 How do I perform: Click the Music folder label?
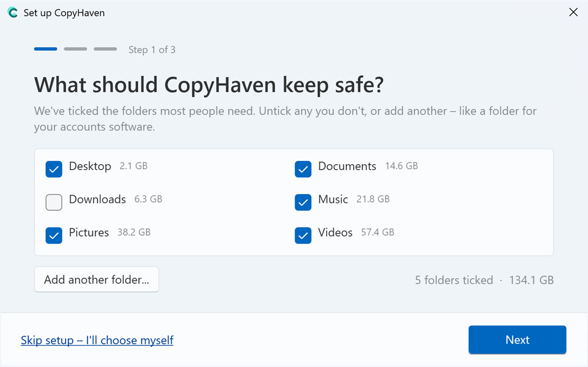pyautogui.click(x=333, y=199)
